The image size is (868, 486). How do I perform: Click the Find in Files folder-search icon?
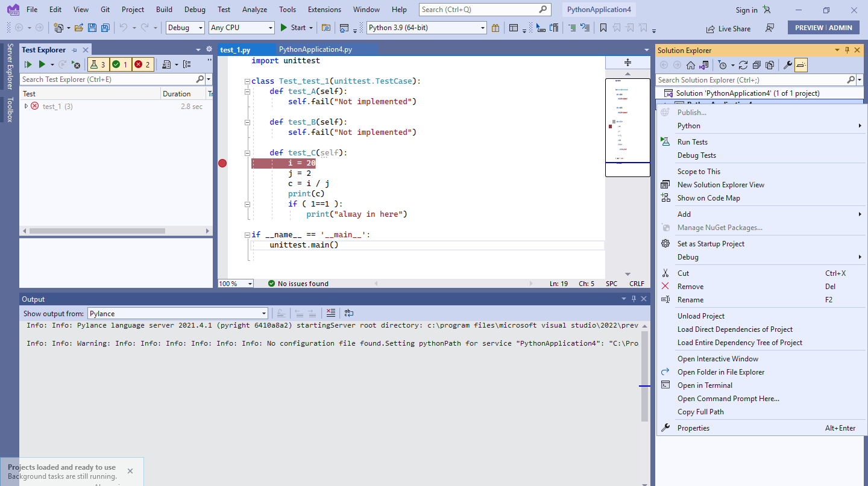326,28
